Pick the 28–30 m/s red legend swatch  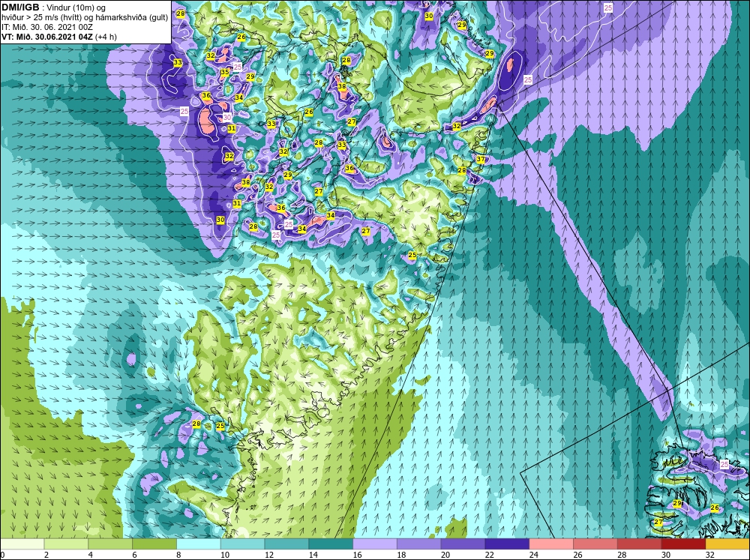click(640, 544)
